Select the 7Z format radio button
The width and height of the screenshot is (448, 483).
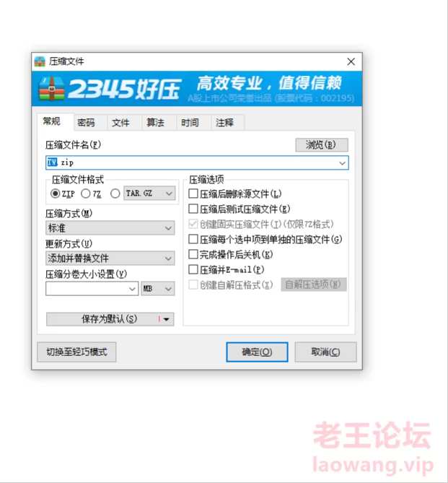click(86, 193)
